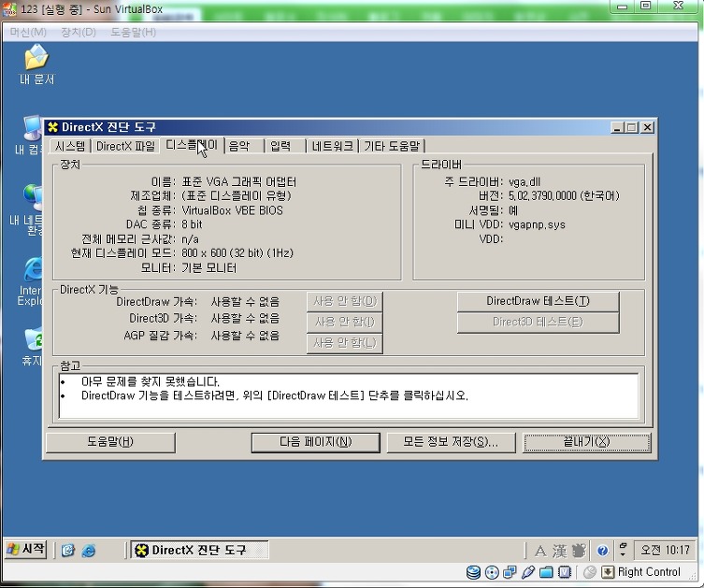The width and height of the screenshot is (704, 588).
Task: Click the chip type text VirtualBox VBE BIOS
Action: pos(232,210)
